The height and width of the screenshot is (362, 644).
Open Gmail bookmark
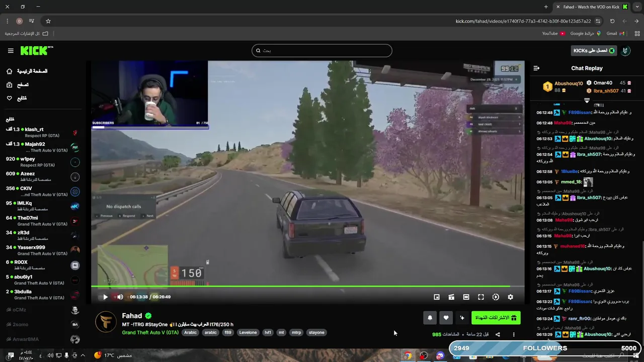click(x=615, y=34)
